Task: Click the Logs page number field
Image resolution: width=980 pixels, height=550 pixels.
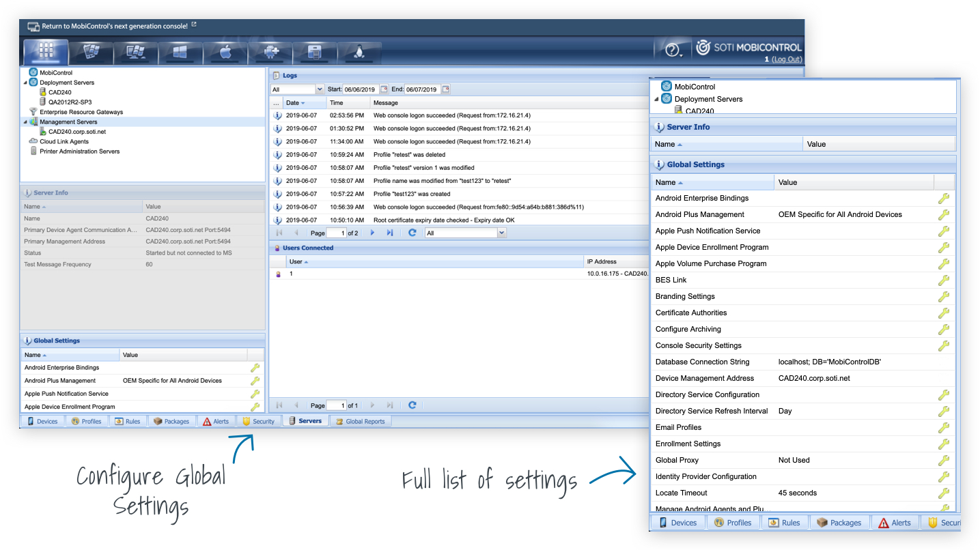Action: tap(336, 233)
